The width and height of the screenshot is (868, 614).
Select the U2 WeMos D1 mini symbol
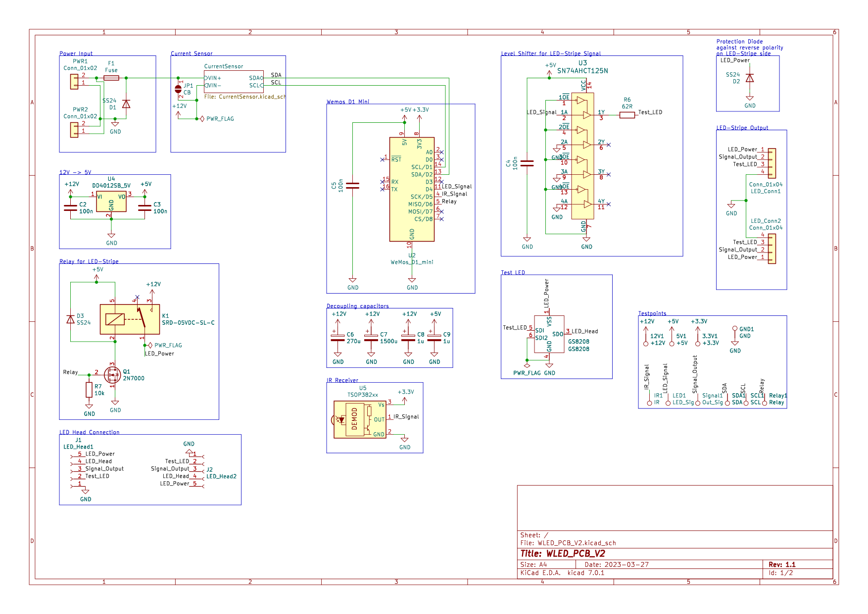412,189
